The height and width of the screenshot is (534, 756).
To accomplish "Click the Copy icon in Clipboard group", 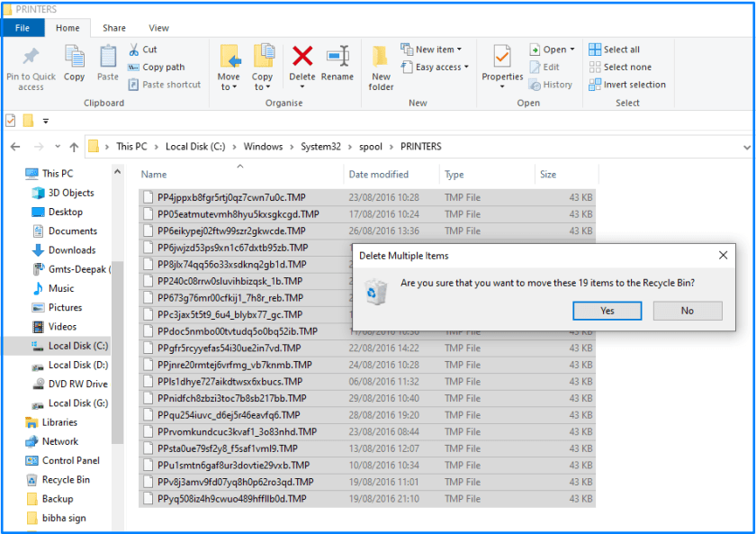I will (74, 57).
